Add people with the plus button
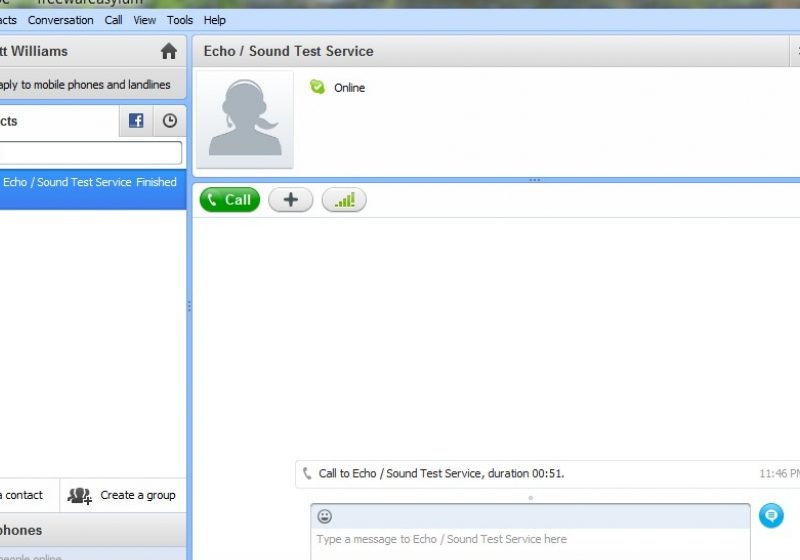This screenshot has height=560, width=800. (x=291, y=199)
